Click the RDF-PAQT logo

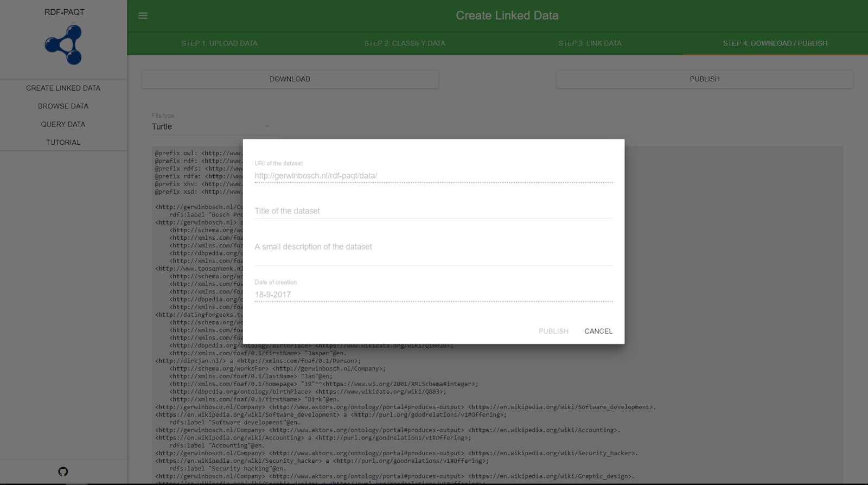(63, 45)
